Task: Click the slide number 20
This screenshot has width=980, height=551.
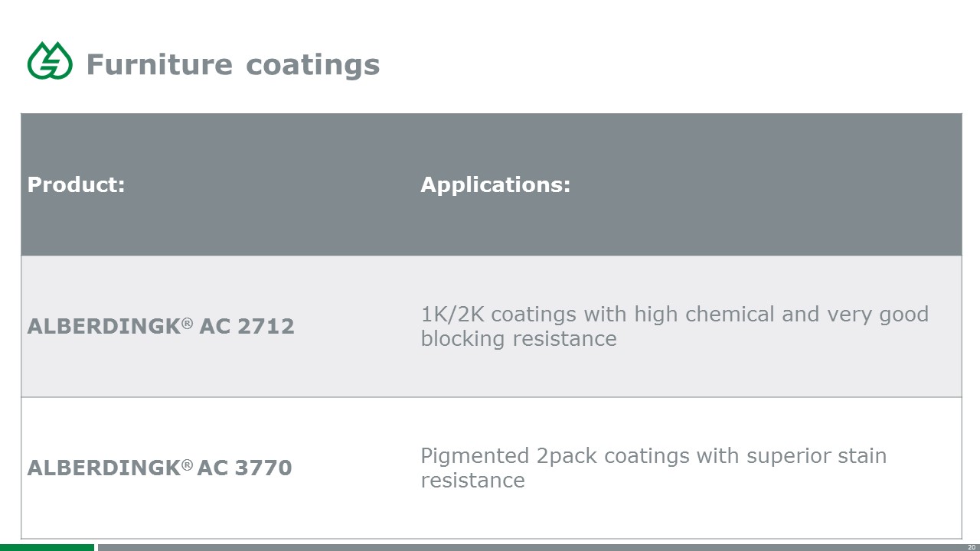Action: point(972,547)
